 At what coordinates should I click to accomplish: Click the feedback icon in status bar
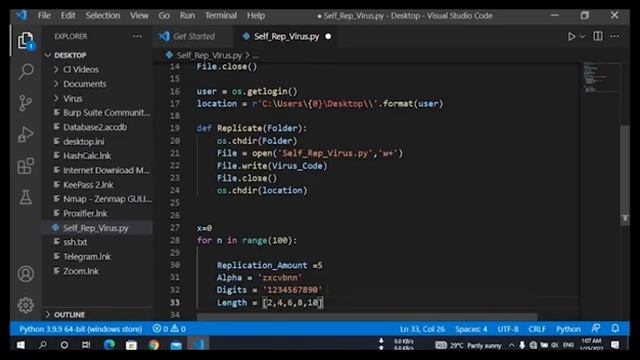596,329
